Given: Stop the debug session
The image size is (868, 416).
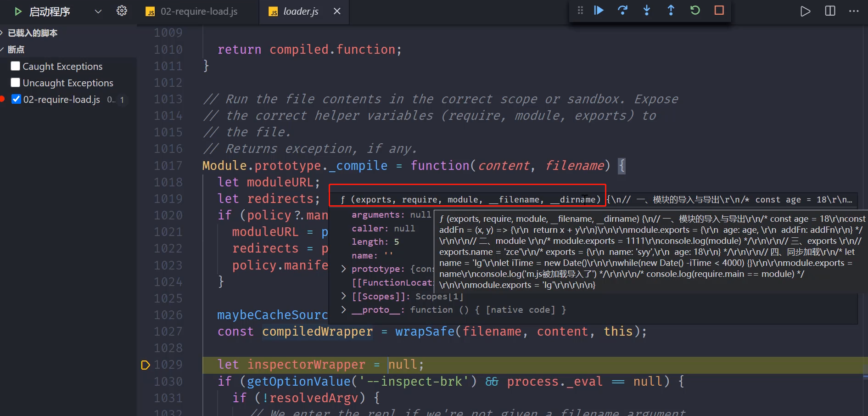Looking at the screenshot, I should click(x=719, y=11).
